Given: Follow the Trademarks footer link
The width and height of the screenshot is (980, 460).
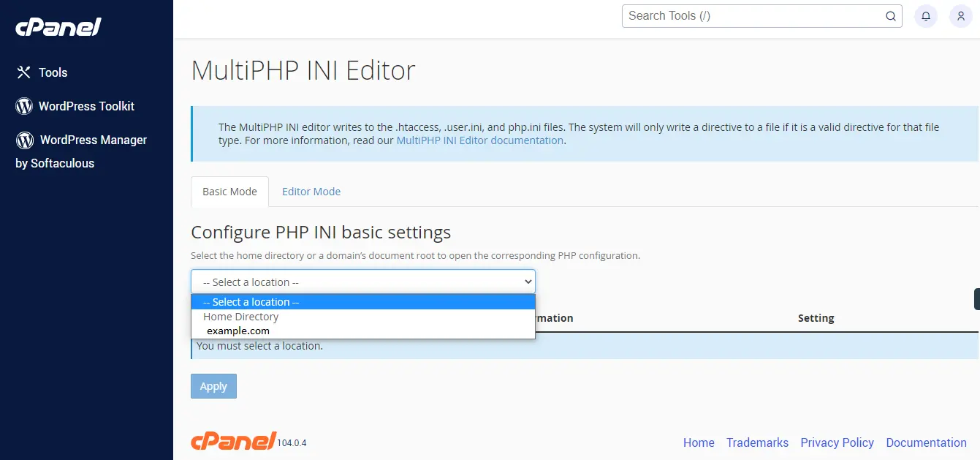Looking at the screenshot, I should 757,442.
